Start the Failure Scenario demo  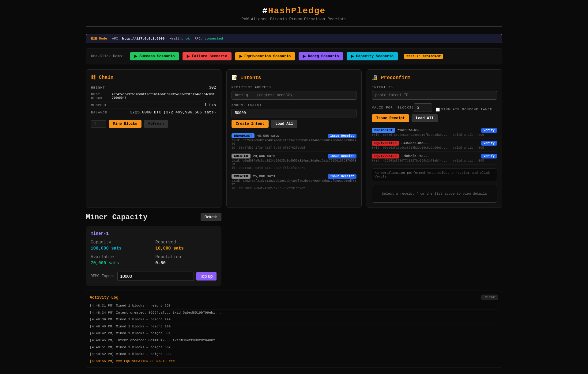(x=207, y=56)
